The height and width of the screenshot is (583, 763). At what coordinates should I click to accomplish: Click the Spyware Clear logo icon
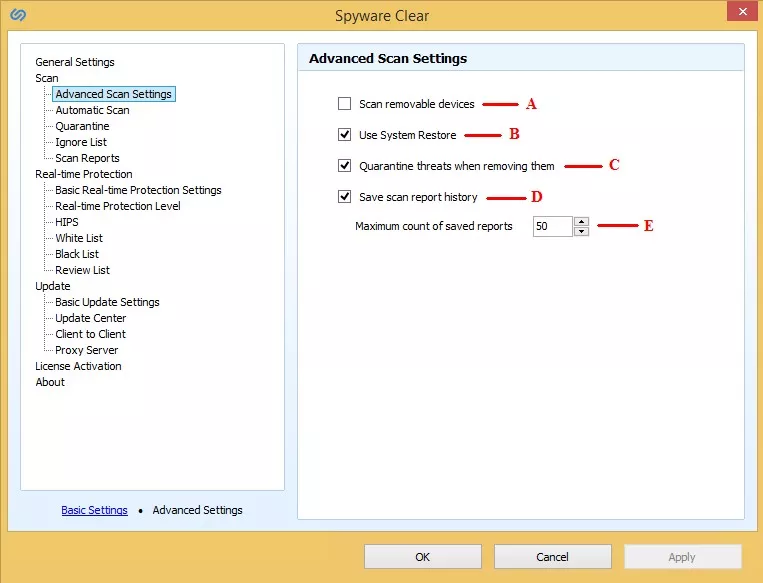(18, 15)
